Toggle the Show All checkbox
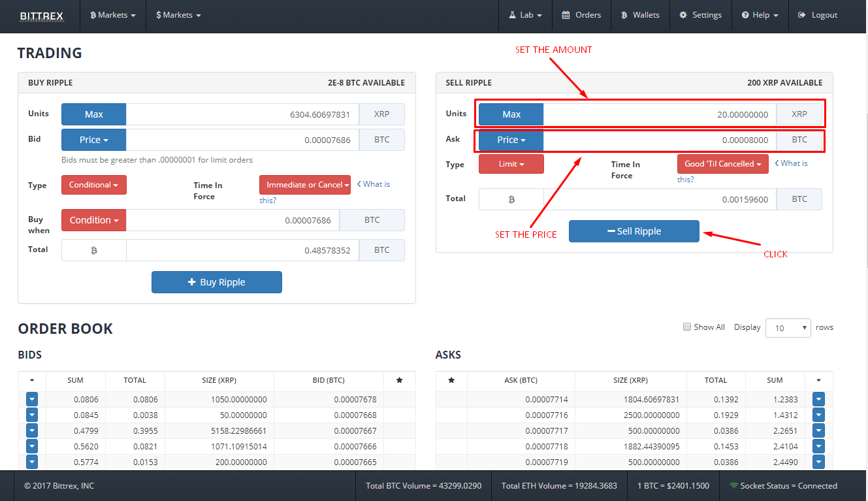The width and height of the screenshot is (868, 501). (687, 327)
